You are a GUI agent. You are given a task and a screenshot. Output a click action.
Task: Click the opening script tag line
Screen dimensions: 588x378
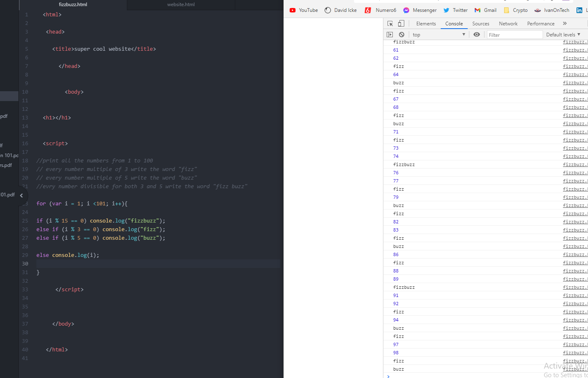[x=55, y=144]
